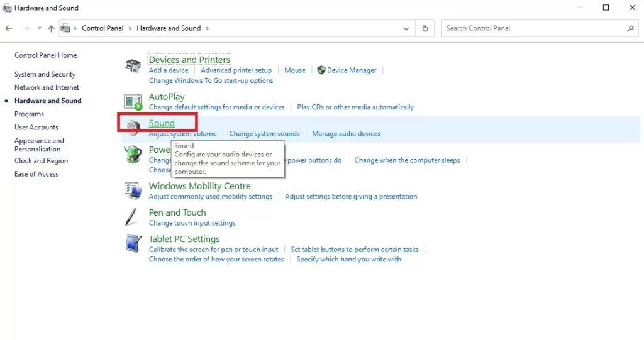
Task: Click the title bar Hardware and Sound icon
Action: tap(6, 8)
